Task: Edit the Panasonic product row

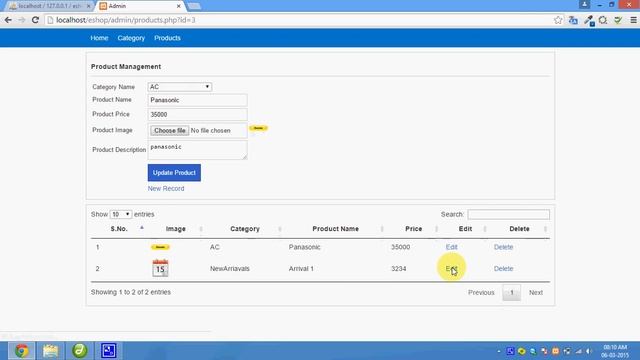Action: 451,247
